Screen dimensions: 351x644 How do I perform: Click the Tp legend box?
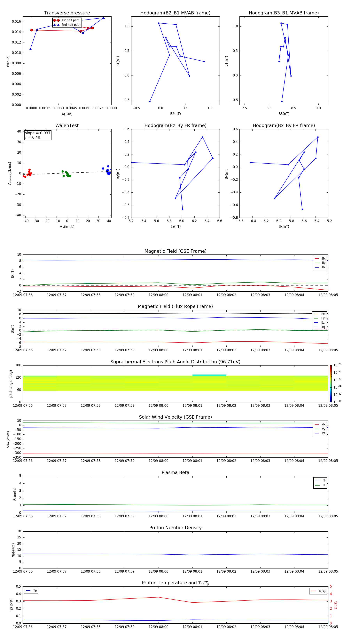click(x=31, y=591)
